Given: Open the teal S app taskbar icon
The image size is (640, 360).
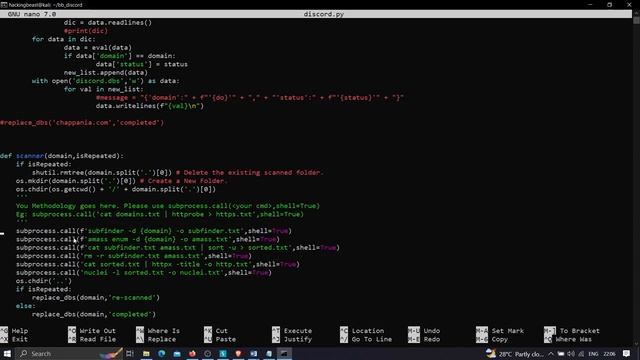Looking at the screenshot, I should 223,353.
